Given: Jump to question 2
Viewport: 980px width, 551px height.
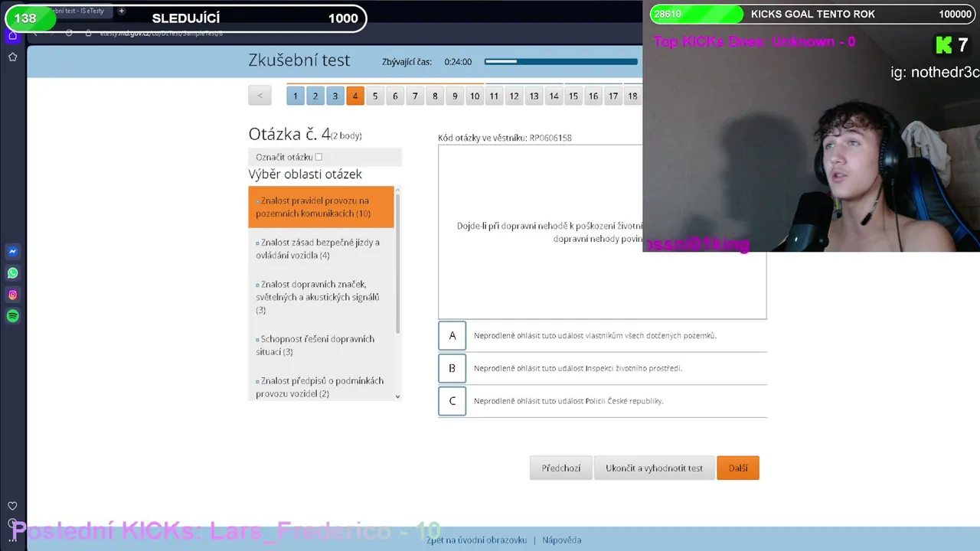Looking at the screenshot, I should 315,96.
